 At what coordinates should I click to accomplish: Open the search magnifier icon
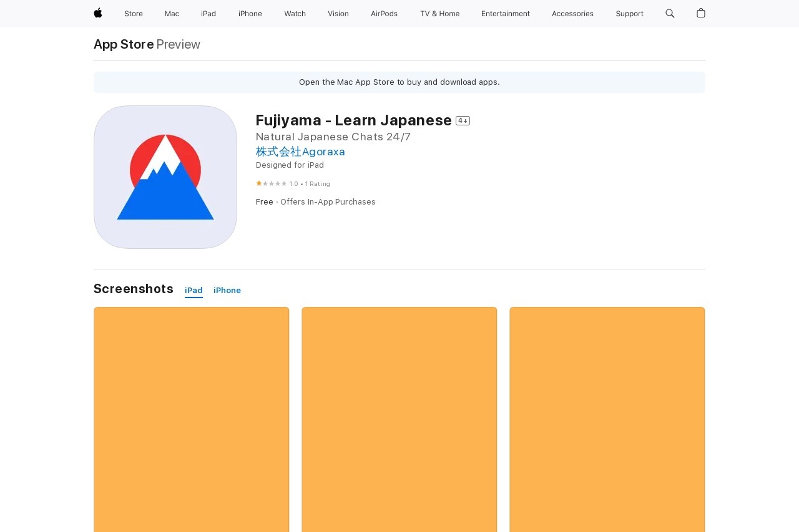670,13
